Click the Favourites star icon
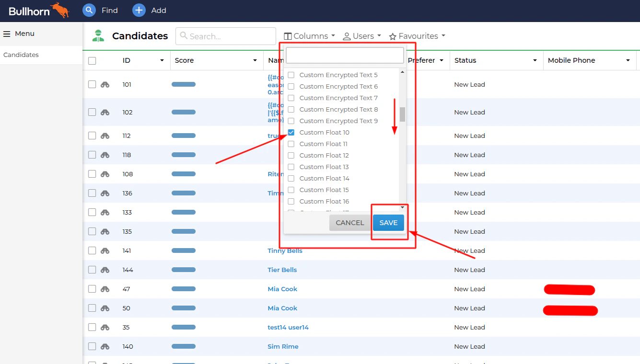The width and height of the screenshot is (640, 364). tap(393, 36)
